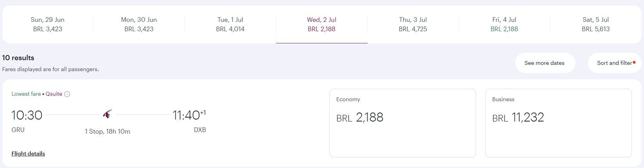Switch to Thu, 3 Jul date
This screenshot has height=168, width=644.
(x=413, y=24)
